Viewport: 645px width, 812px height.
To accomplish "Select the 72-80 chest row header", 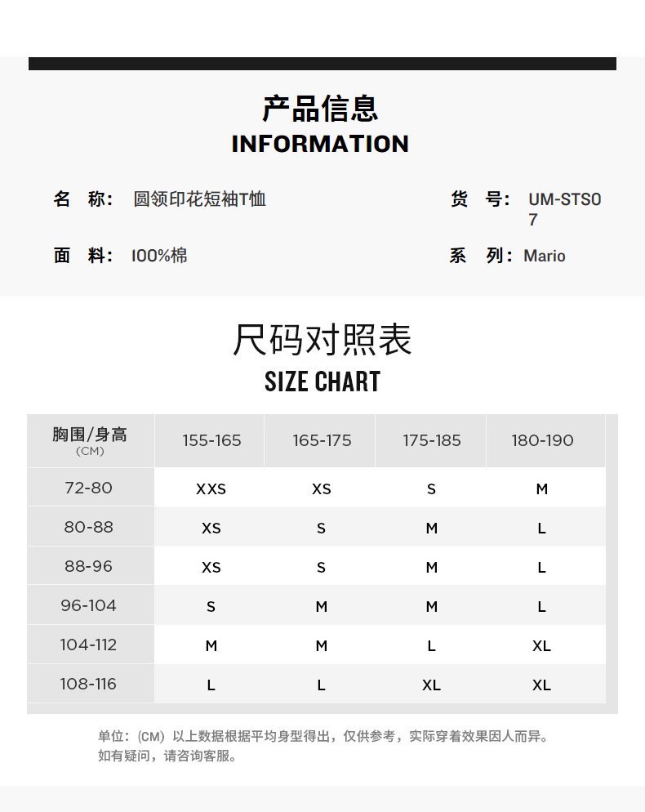I will pyautogui.click(x=88, y=488).
